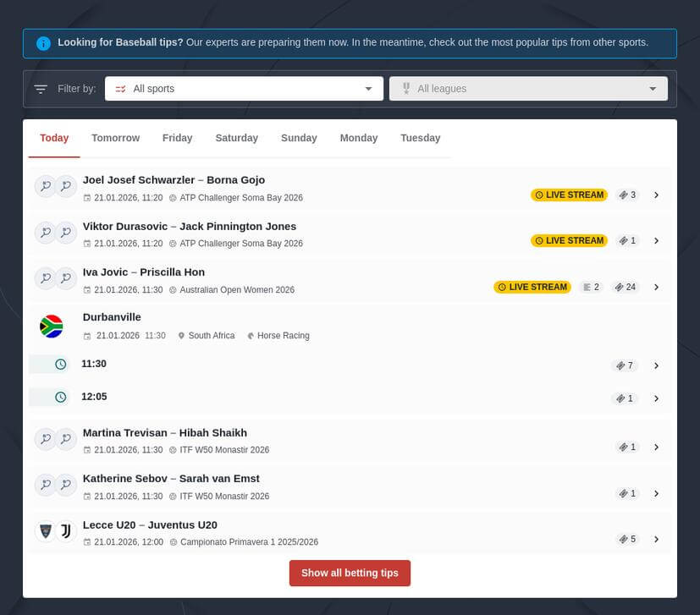
Task: Expand the Lecce U20 – Juventus U20 match row
Action: (x=657, y=539)
